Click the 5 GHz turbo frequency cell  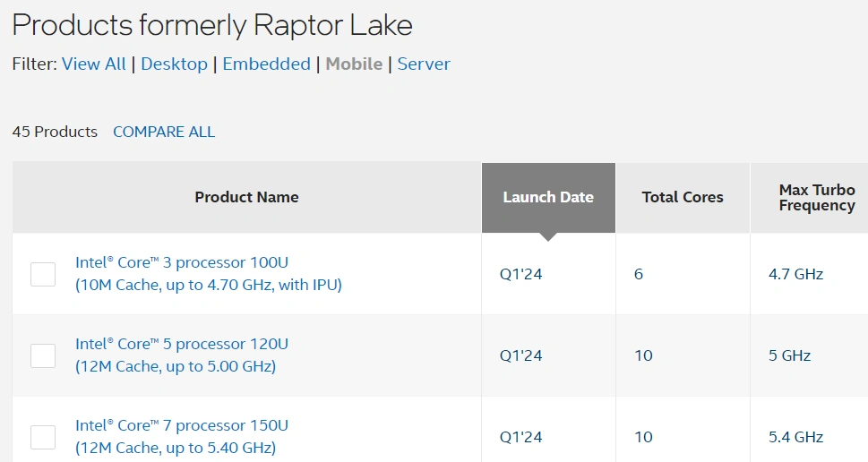(789, 355)
